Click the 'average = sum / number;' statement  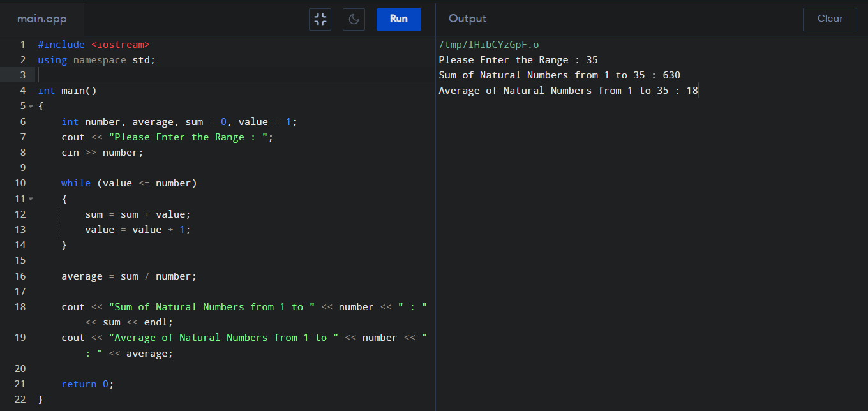point(129,276)
